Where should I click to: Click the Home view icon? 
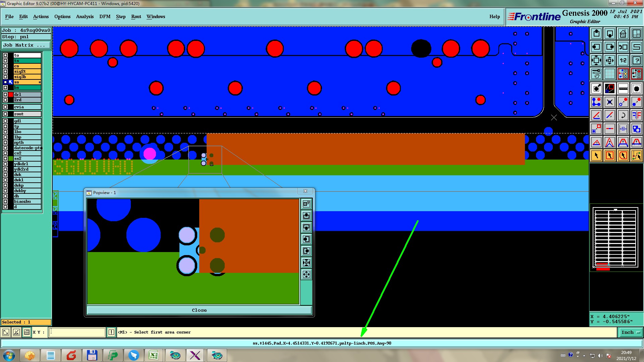coord(623,34)
